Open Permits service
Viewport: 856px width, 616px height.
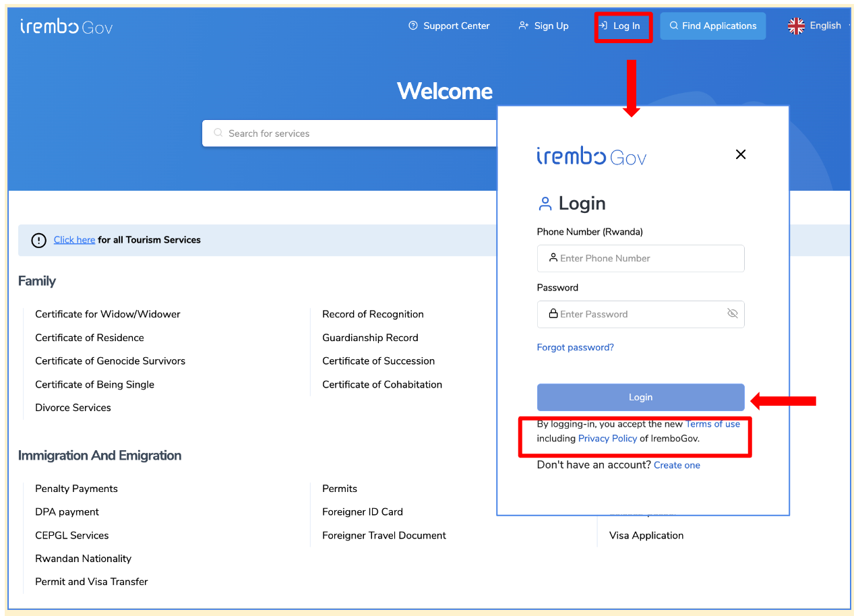340,489
